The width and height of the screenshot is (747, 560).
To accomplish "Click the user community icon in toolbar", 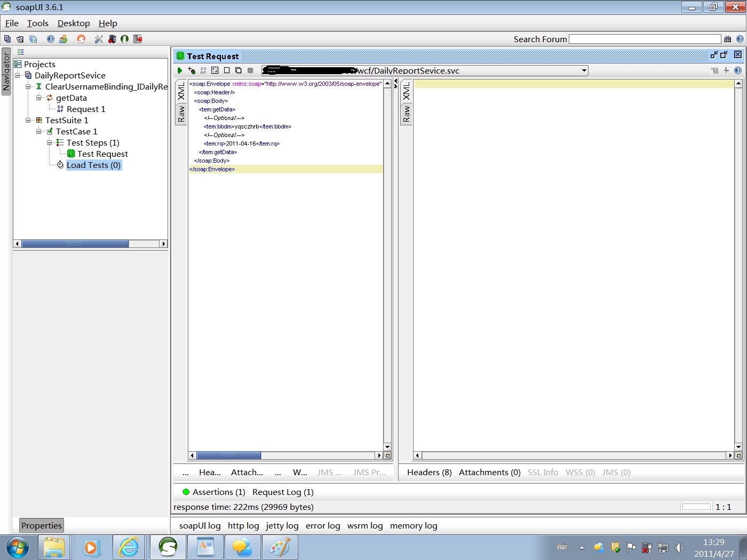I will tap(63, 39).
